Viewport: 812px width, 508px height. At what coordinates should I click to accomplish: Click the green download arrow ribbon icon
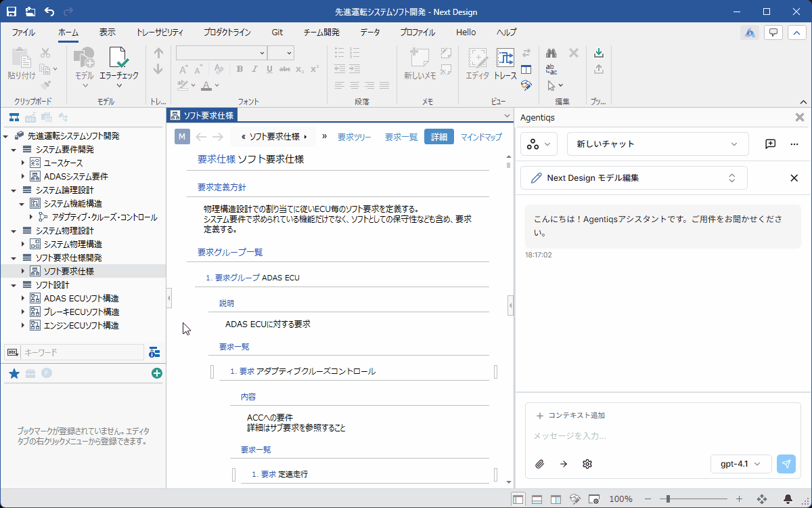click(598, 53)
